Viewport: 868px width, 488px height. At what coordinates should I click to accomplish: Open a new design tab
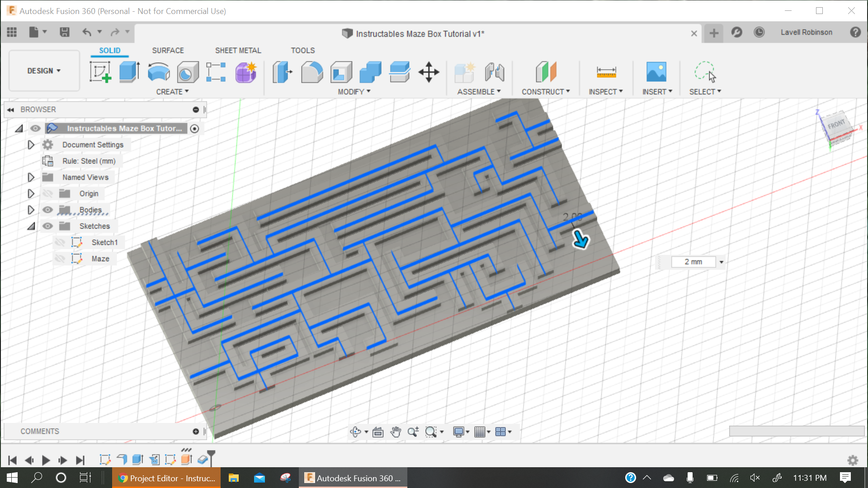coord(714,33)
